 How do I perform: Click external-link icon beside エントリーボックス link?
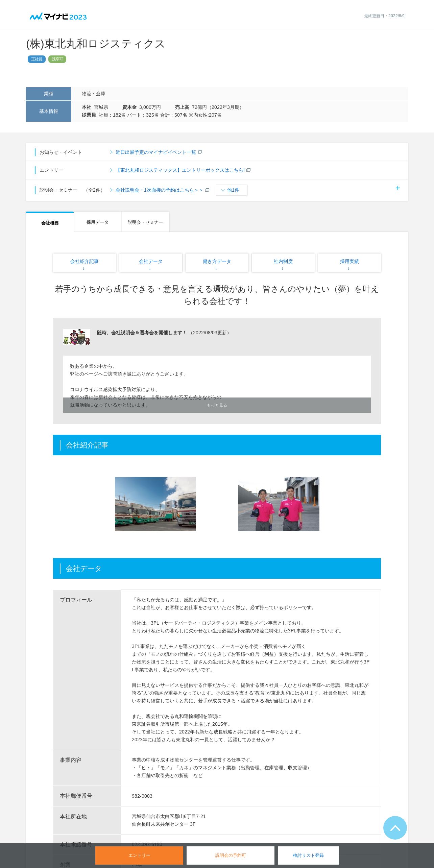248,170
